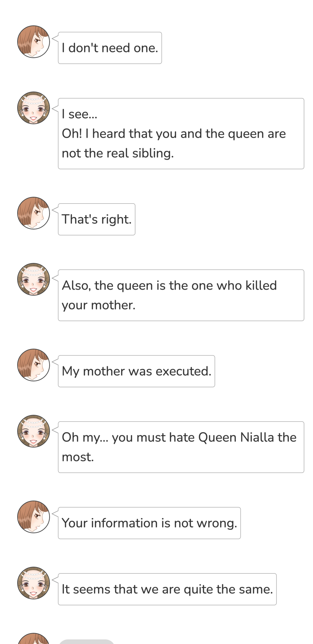Select the "My mother was executed." bubble
Screen dimensions: 313x644
click(x=136, y=371)
